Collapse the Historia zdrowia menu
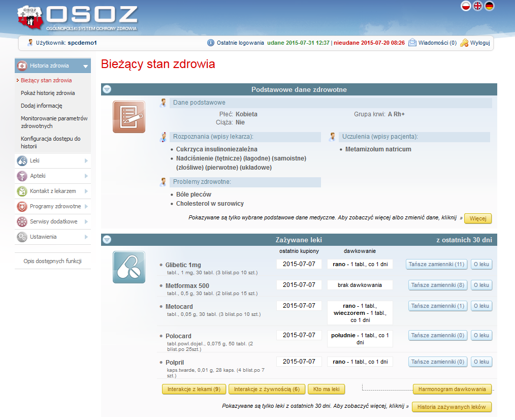Viewport: 515px width, 420px height. tap(85, 66)
